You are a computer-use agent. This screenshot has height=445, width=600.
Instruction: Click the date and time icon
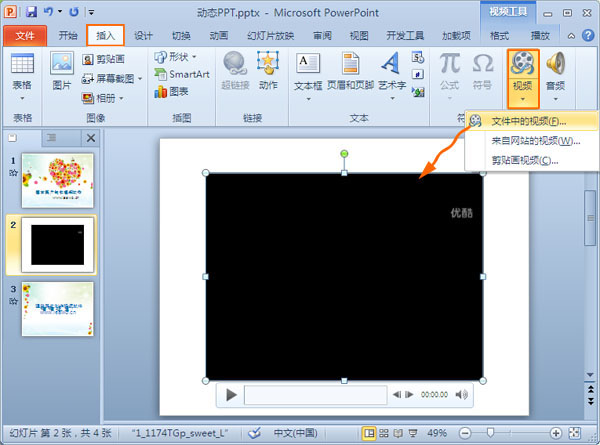417,57
